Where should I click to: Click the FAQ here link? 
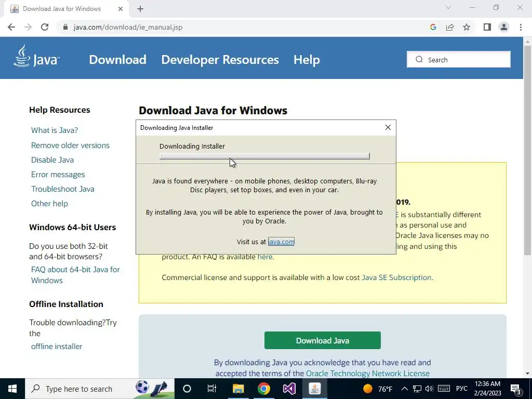tap(264, 257)
